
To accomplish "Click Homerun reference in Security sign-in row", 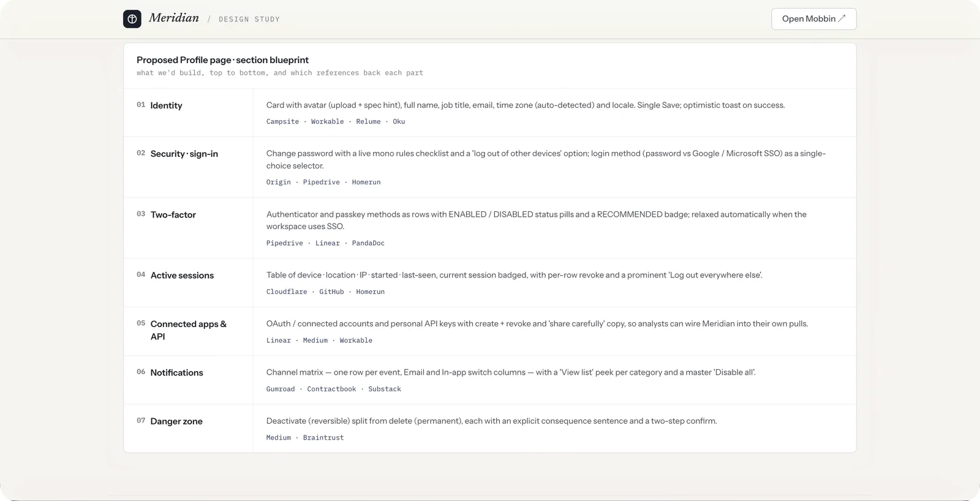I will pyautogui.click(x=366, y=183).
